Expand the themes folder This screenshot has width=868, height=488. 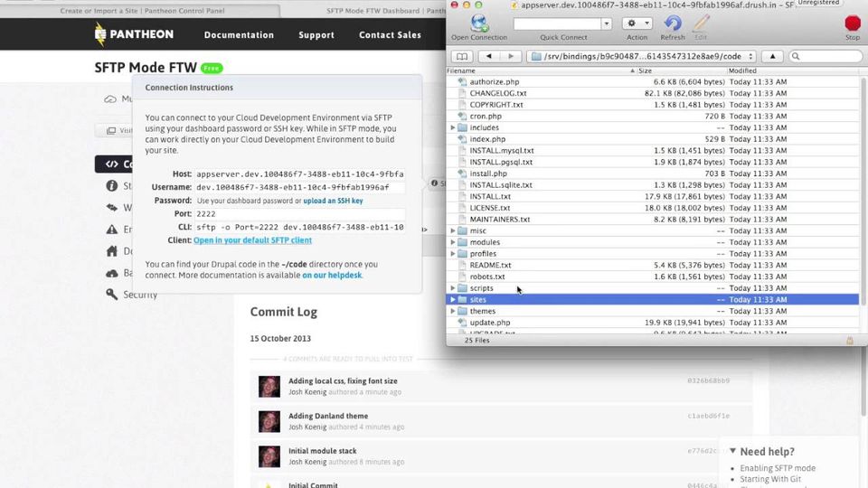pyautogui.click(x=453, y=312)
